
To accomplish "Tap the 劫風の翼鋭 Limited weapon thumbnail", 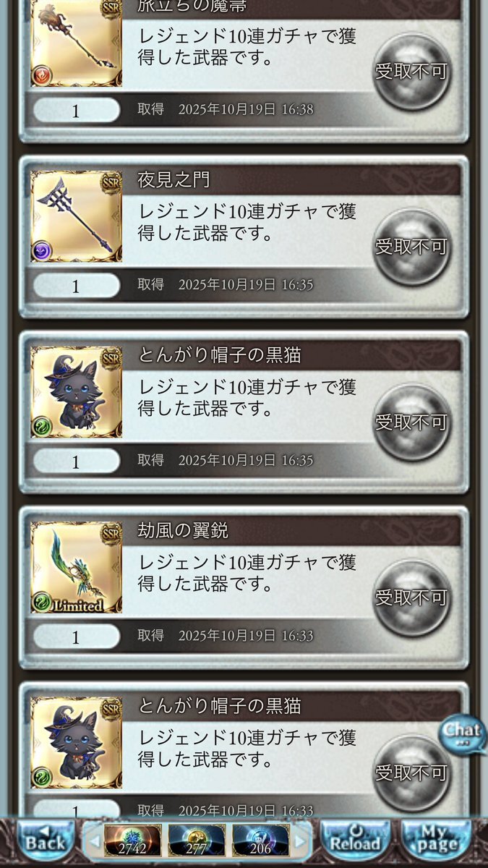I will [x=76, y=567].
